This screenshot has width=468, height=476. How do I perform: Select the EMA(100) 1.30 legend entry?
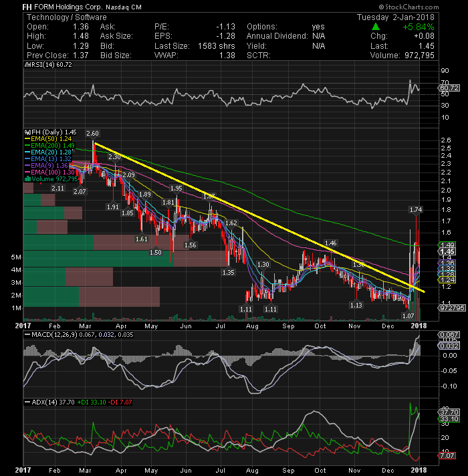tap(49, 172)
